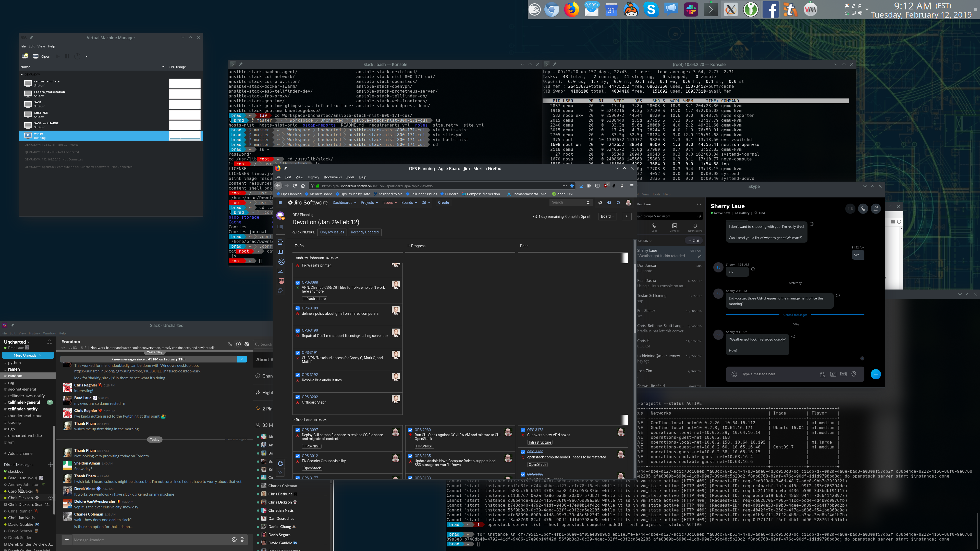Screen dimensions: 980x551
Task: Open Firefox Bookmarks menu
Action: [x=333, y=177]
